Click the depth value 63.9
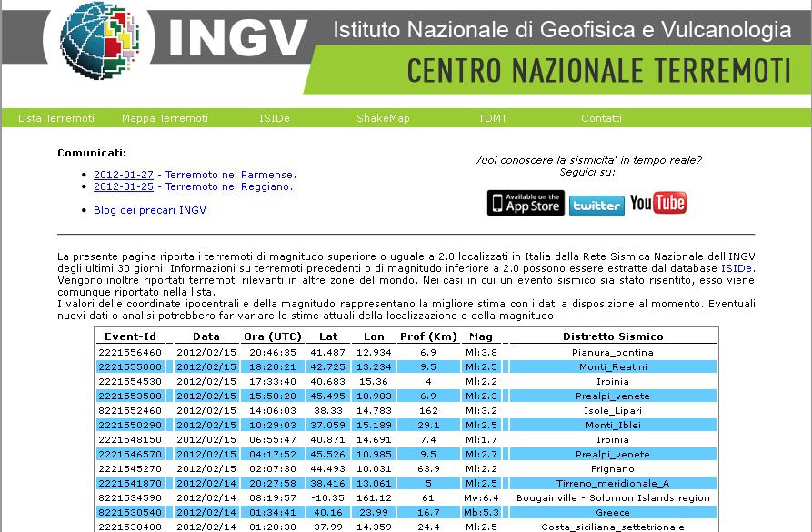Screen dimensions: 812x532 pos(428,468)
